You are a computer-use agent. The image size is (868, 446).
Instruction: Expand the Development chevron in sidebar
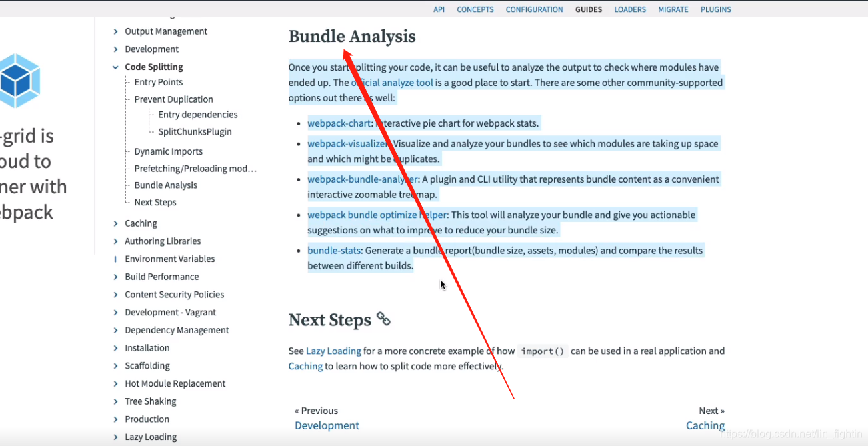(115, 49)
